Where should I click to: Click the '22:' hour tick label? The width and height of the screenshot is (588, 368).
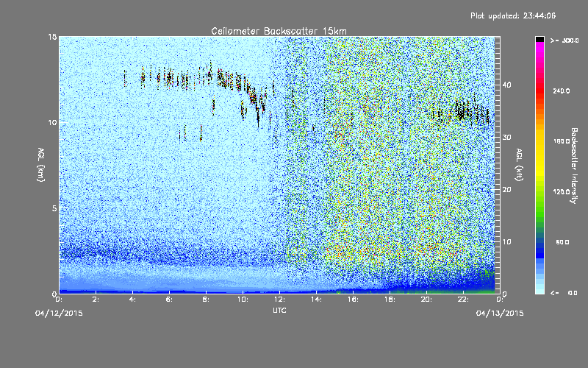click(463, 300)
